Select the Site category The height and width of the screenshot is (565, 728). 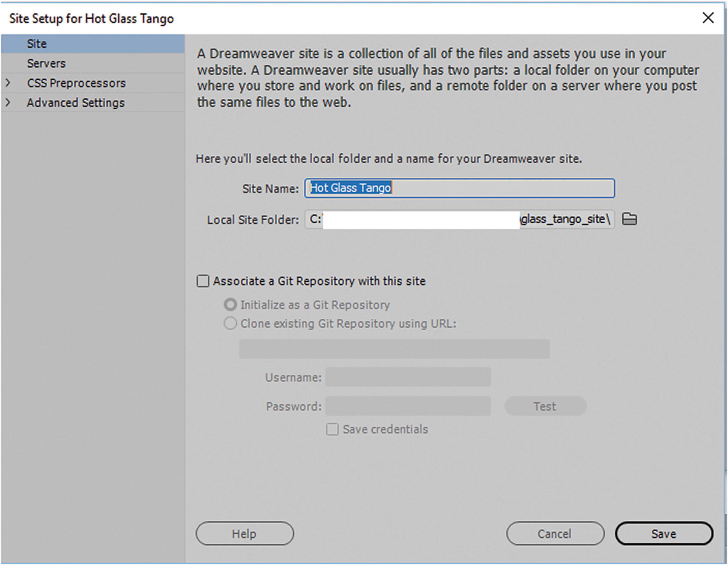coord(93,44)
